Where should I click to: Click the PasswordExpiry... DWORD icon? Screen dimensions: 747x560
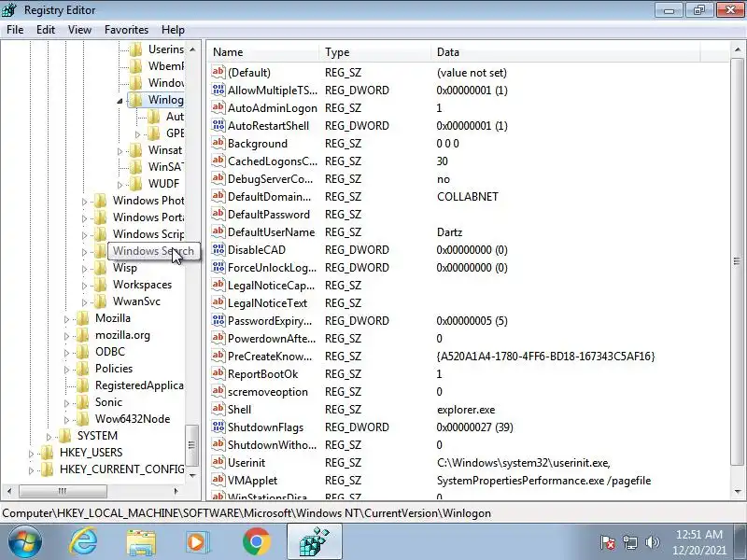(x=218, y=320)
